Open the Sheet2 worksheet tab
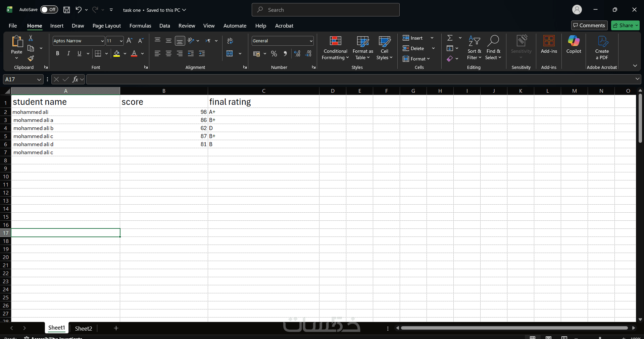Screen dimensions: 644x339 83,328
